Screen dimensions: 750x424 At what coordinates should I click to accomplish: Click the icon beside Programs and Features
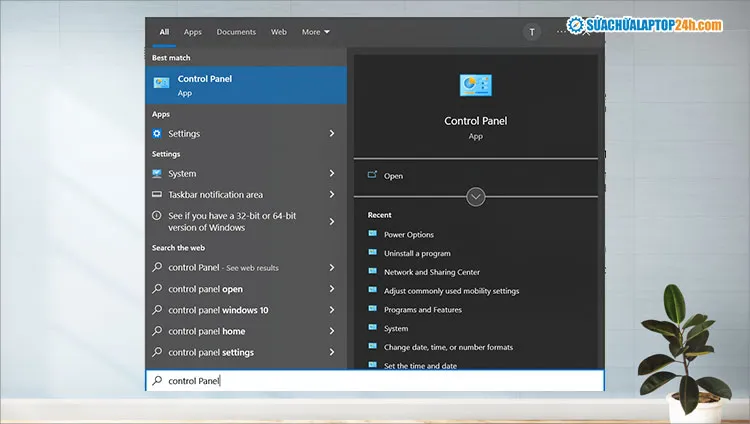[x=373, y=309]
